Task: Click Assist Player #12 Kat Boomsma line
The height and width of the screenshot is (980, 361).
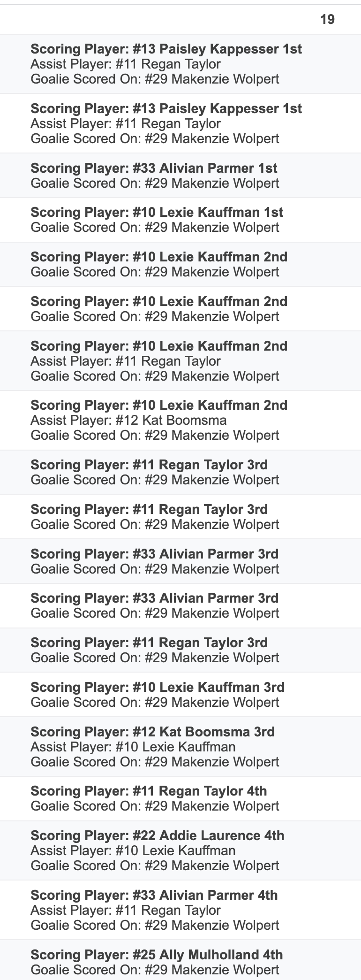Action: [128, 420]
